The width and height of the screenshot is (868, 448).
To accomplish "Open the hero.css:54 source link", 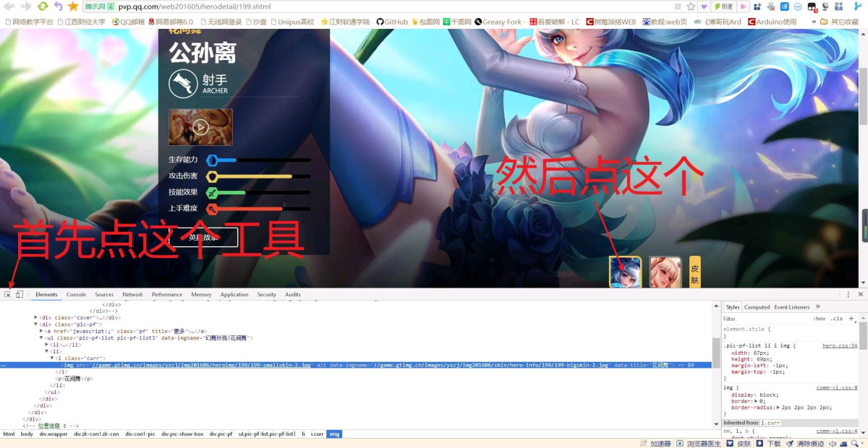I will [840, 345].
